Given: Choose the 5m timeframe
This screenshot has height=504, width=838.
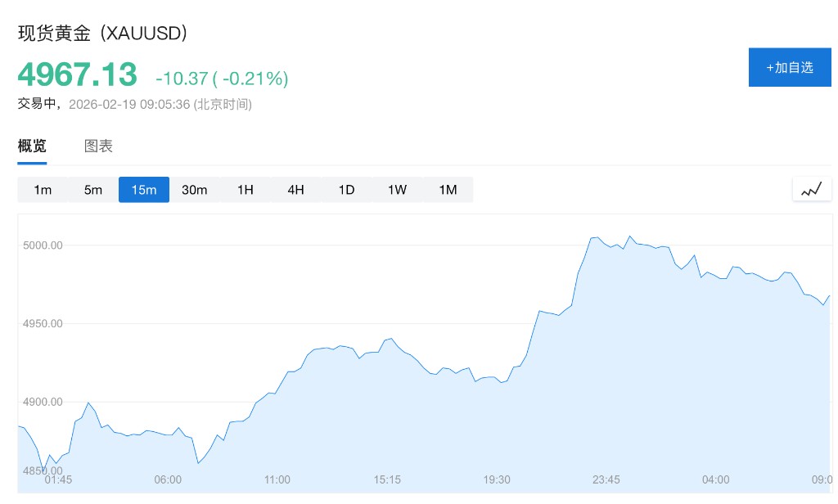Looking at the screenshot, I should pos(93,190).
